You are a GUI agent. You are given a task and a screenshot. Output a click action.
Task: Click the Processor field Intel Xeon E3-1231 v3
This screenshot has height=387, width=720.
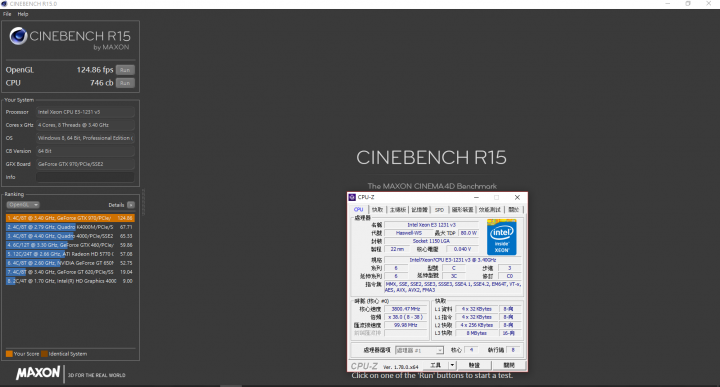point(85,112)
